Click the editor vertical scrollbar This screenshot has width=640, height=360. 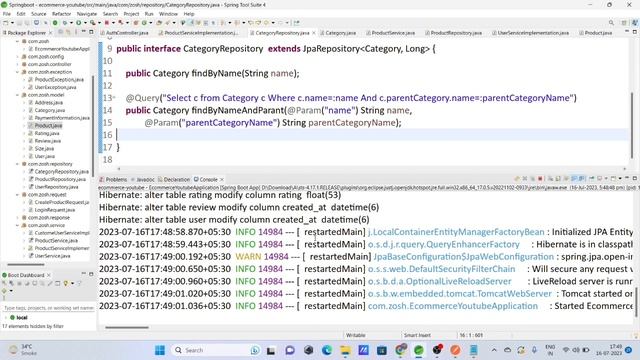click(x=632, y=124)
